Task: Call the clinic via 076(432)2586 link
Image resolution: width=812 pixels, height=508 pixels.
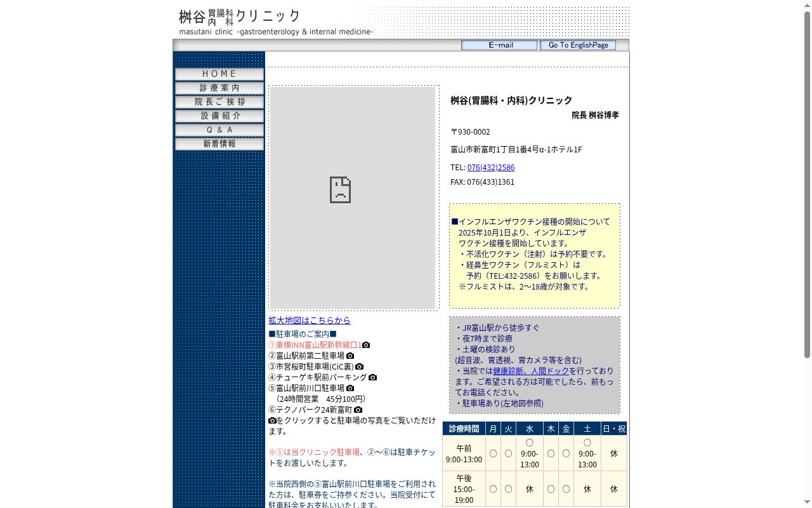Action: click(x=491, y=167)
